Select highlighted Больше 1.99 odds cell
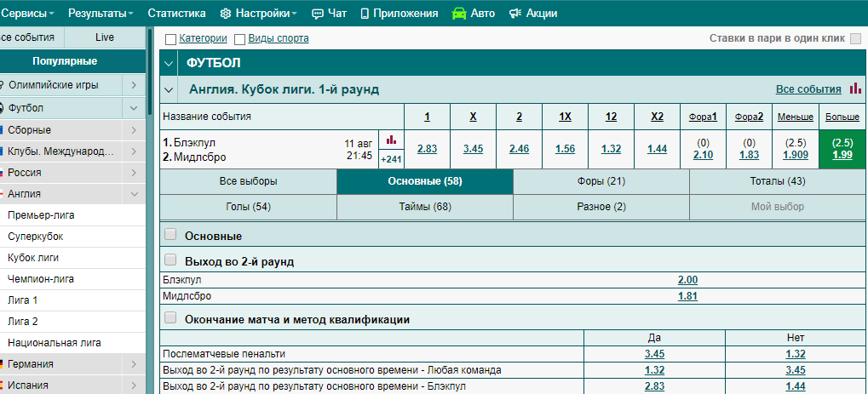Image resolution: width=868 pixels, height=394 pixels. click(842, 149)
